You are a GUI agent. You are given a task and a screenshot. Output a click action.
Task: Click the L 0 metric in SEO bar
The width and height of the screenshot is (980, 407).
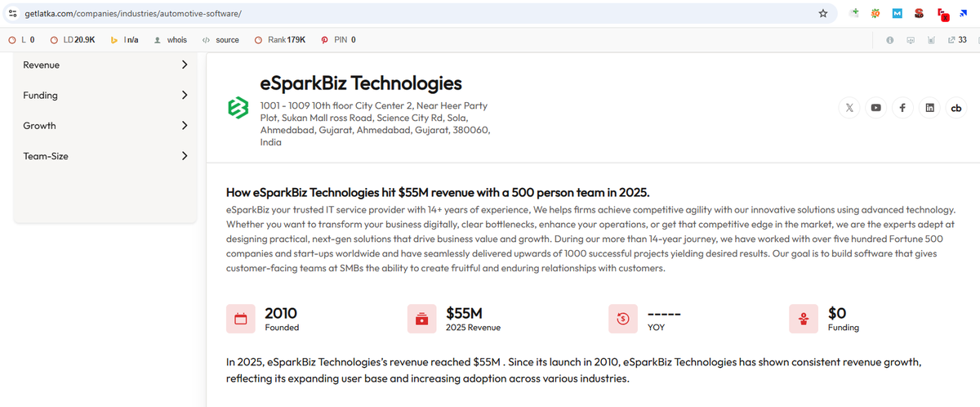point(22,40)
